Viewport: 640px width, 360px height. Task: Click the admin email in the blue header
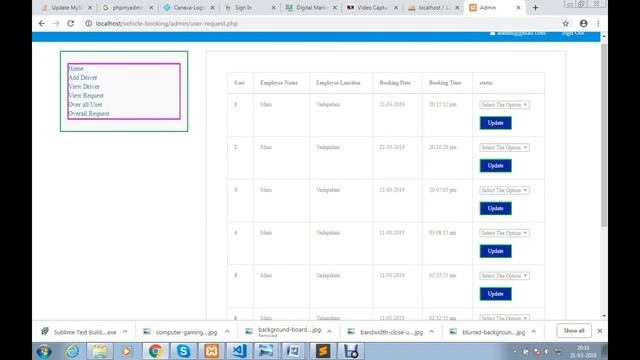click(518, 33)
